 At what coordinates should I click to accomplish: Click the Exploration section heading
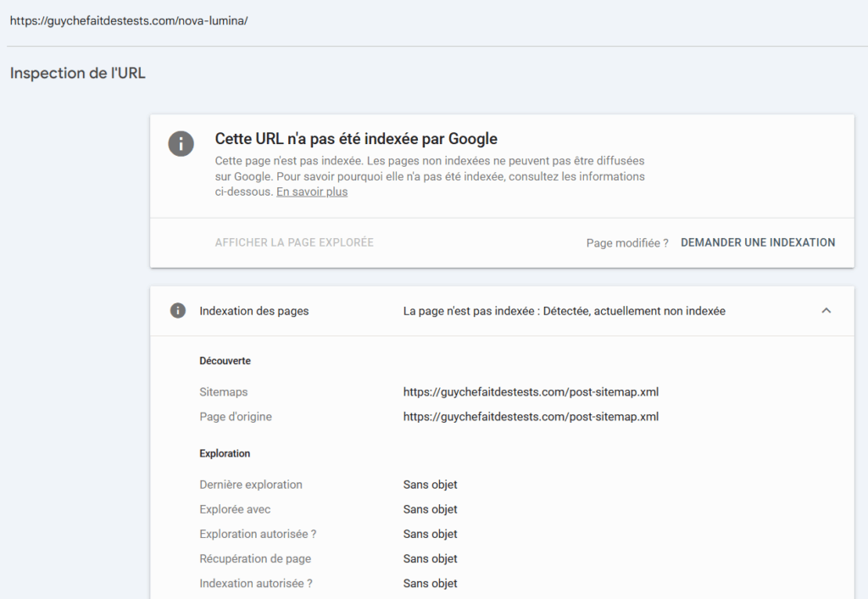pyautogui.click(x=225, y=453)
